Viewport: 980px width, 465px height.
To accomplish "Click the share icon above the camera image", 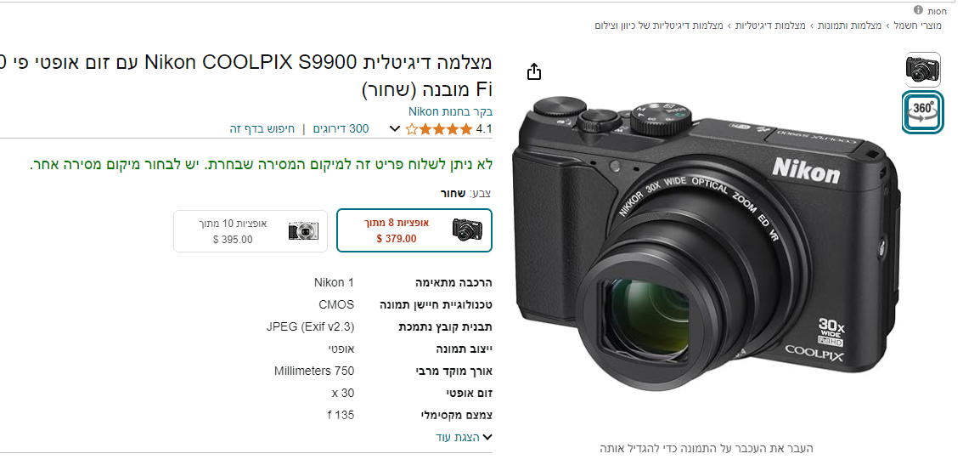I will pyautogui.click(x=534, y=72).
